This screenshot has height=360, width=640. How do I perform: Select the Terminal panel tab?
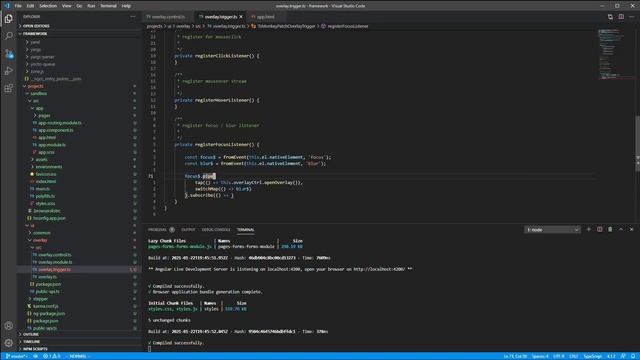245,230
